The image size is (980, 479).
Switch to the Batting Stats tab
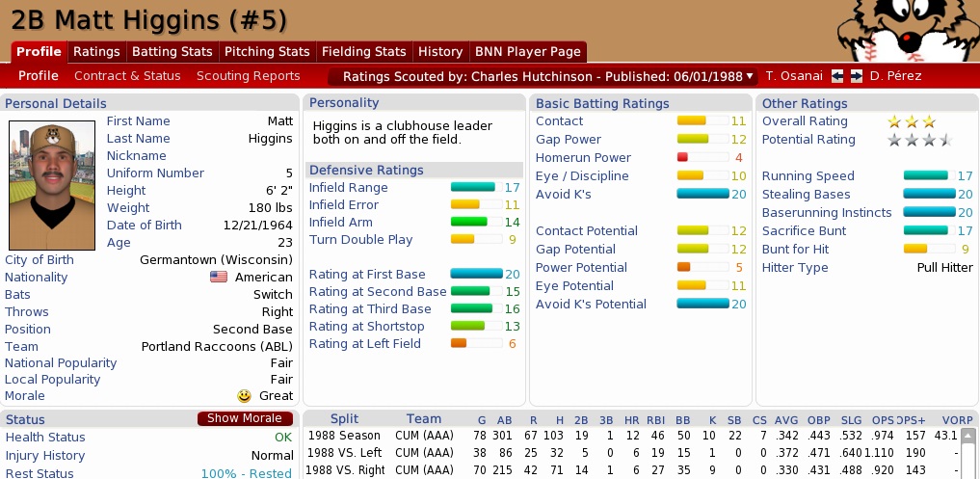172,52
